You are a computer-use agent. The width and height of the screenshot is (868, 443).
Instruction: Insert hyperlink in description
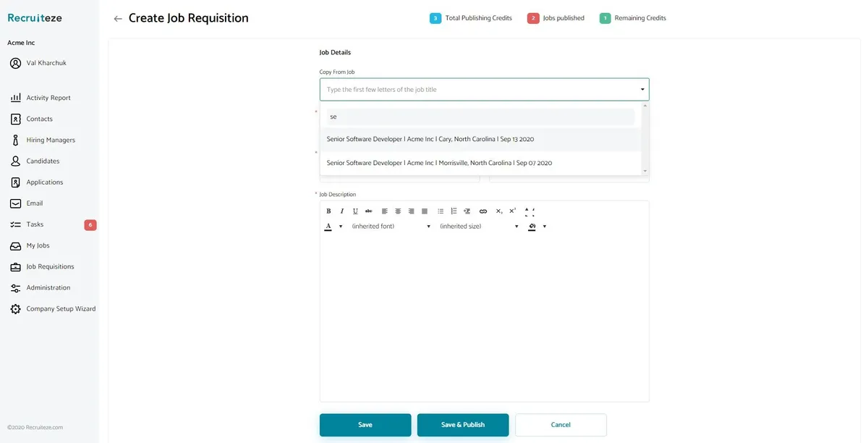click(x=483, y=211)
